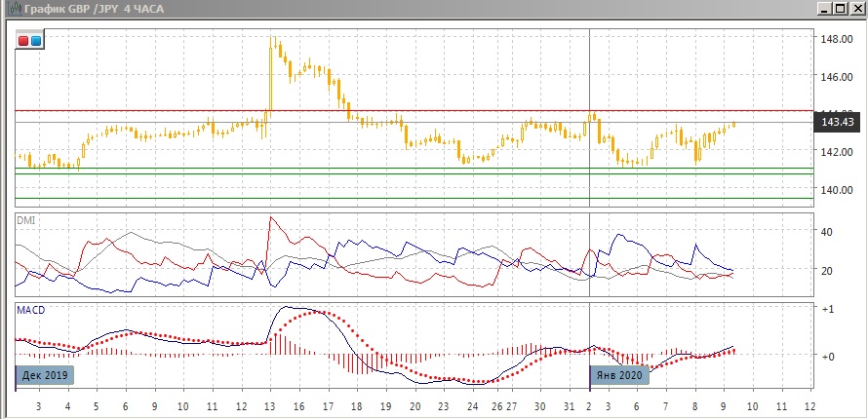Click the 40 level on DMI scale
This screenshot has width=868, height=419.
[x=827, y=232]
